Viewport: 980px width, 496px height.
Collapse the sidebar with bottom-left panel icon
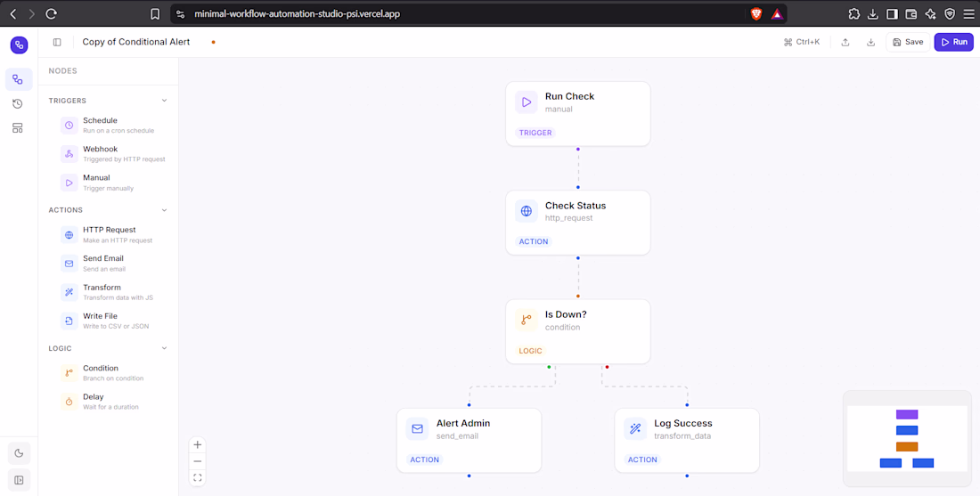click(19, 480)
